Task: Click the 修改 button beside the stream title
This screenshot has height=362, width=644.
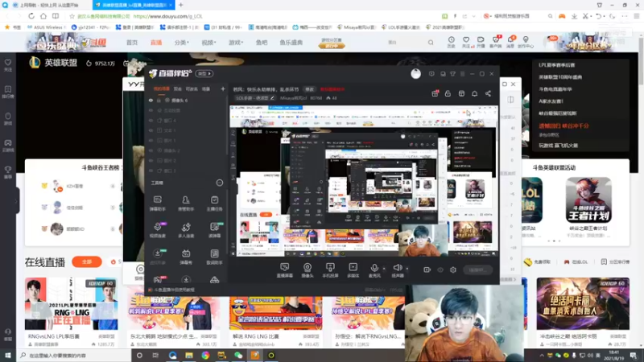Action: click(309, 89)
